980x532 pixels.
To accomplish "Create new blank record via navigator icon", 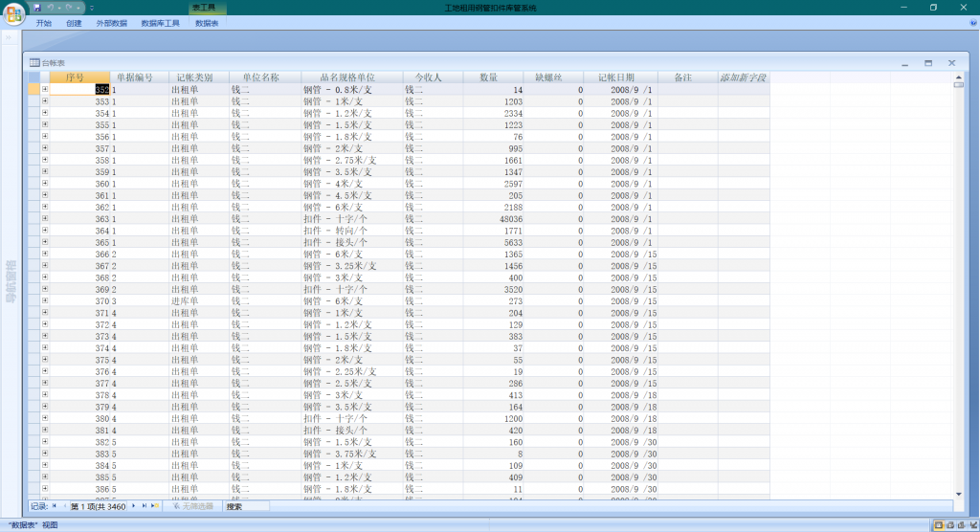I will [x=155, y=505].
